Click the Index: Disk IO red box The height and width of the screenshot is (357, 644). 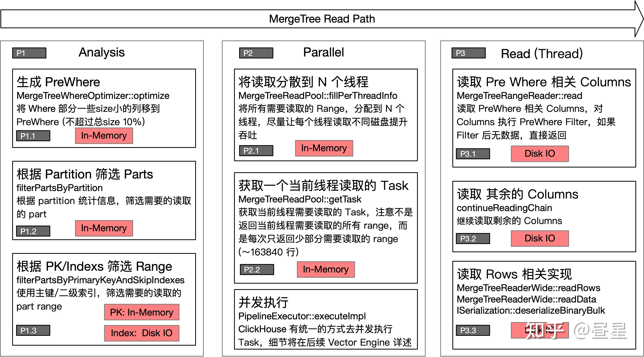[142, 333]
